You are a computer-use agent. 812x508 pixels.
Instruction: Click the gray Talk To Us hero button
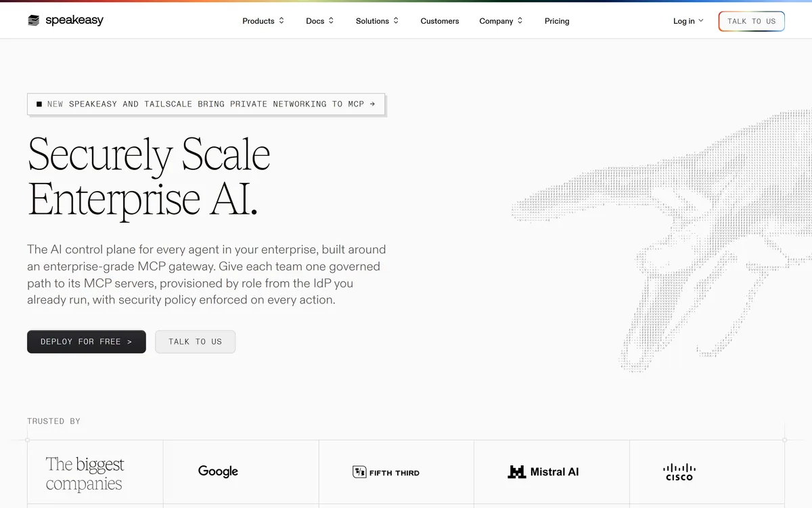[x=195, y=341]
